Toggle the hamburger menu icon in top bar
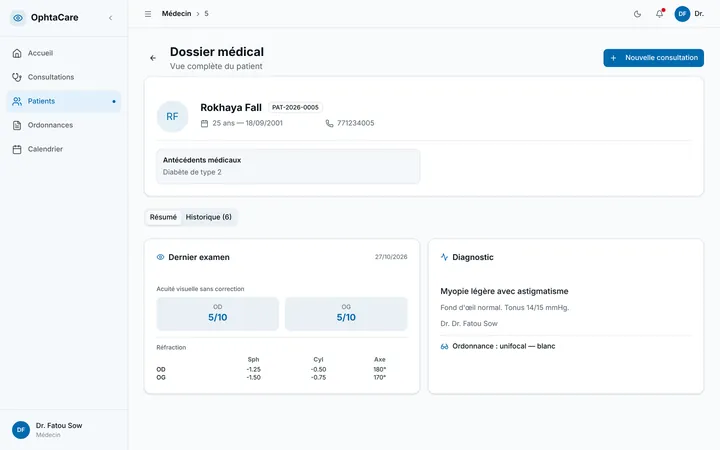Screen dimensions: 720x450 click(148, 14)
